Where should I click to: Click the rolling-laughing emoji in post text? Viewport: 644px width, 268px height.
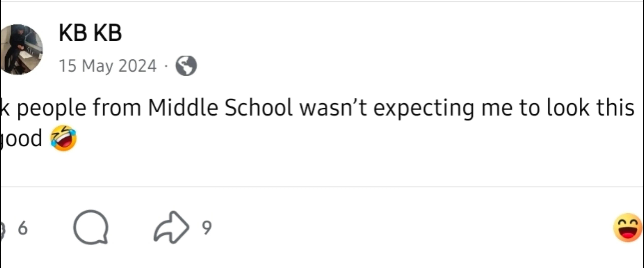(63, 138)
